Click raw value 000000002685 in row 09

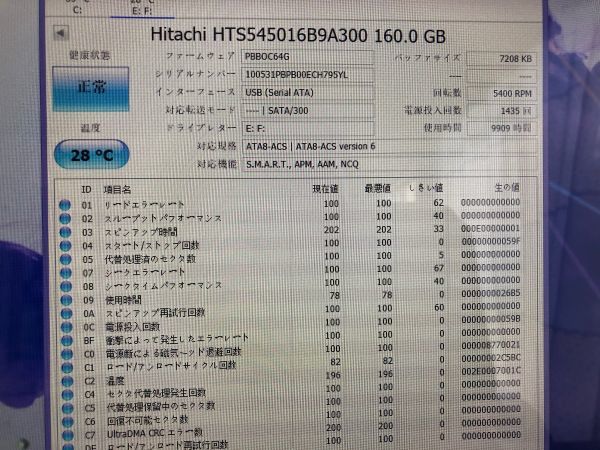pyautogui.click(x=491, y=293)
